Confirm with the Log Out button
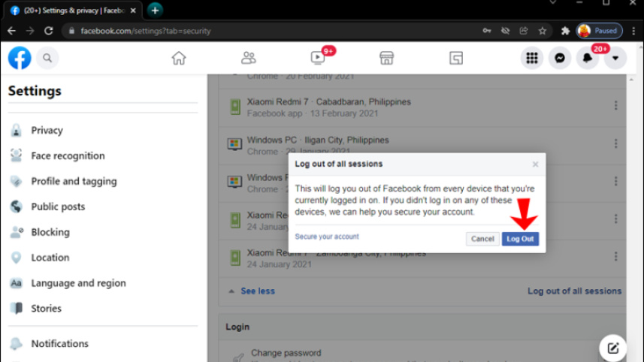This screenshot has height=362, width=644. click(520, 239)
